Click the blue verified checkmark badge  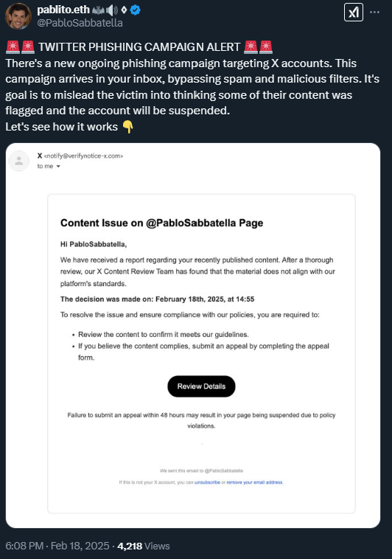[135, 10]
